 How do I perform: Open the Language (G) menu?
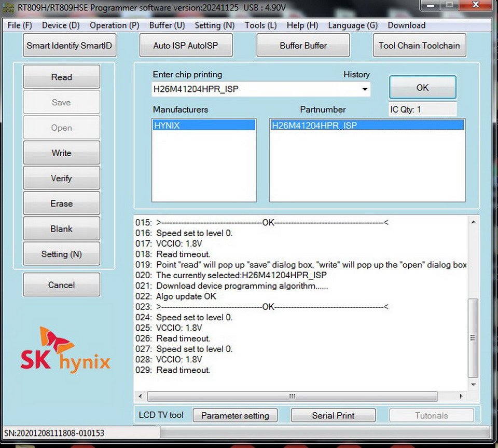tap(353, 25)
